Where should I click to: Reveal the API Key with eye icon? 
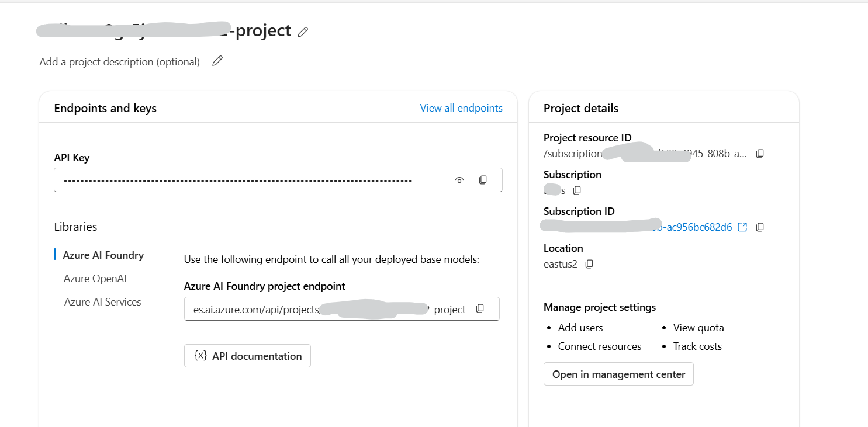459,180
